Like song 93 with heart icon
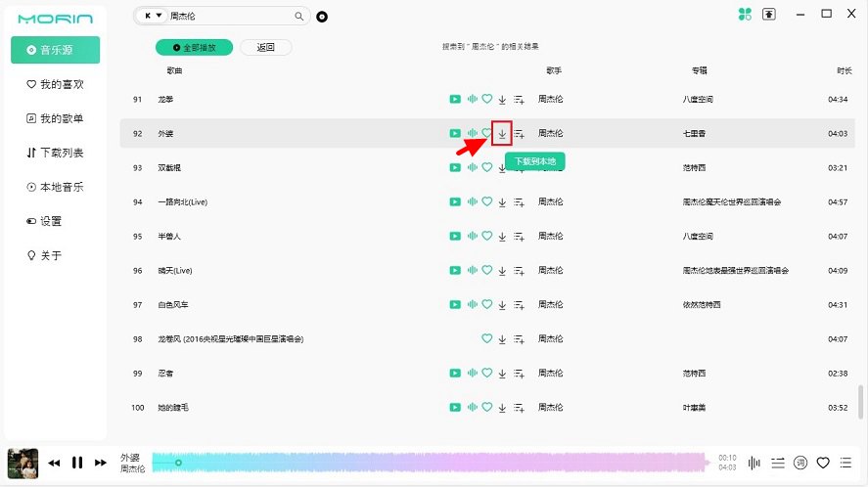Screen dimensions: 868x487 (x=486, y=167)
